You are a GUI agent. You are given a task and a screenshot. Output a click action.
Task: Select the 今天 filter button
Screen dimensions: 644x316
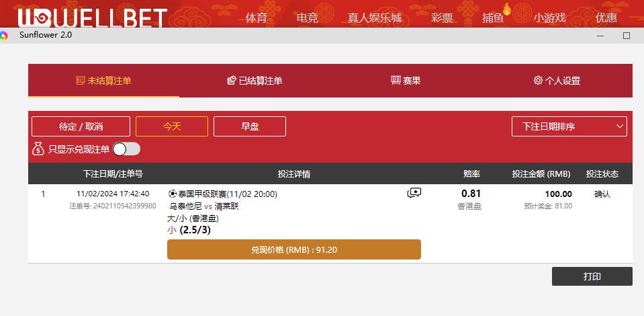coord(172,126)
